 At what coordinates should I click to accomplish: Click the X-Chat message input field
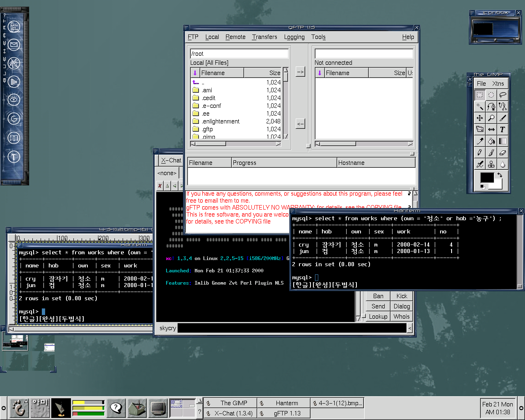click(x=292, y=328)
